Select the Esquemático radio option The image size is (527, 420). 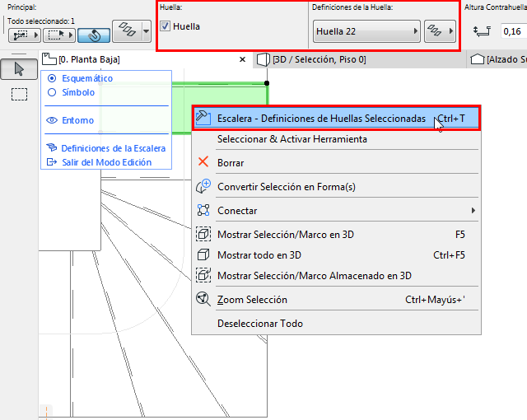[x=52, y=78]
